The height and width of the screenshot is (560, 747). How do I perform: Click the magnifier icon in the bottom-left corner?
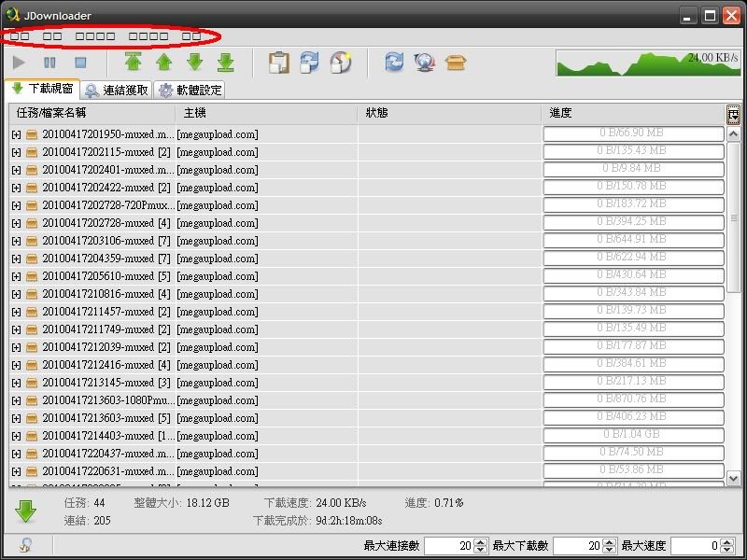(26, 545)
